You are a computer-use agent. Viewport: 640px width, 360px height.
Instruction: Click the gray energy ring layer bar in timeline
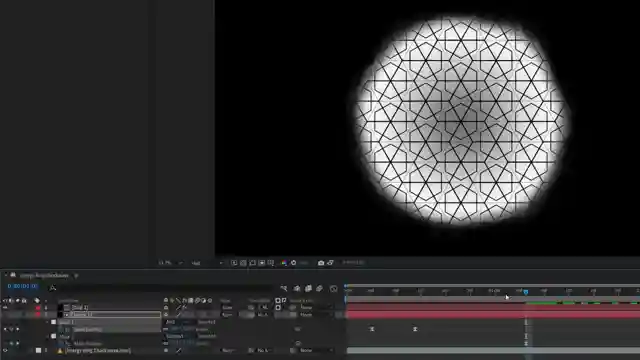click(x=493, y=351)
